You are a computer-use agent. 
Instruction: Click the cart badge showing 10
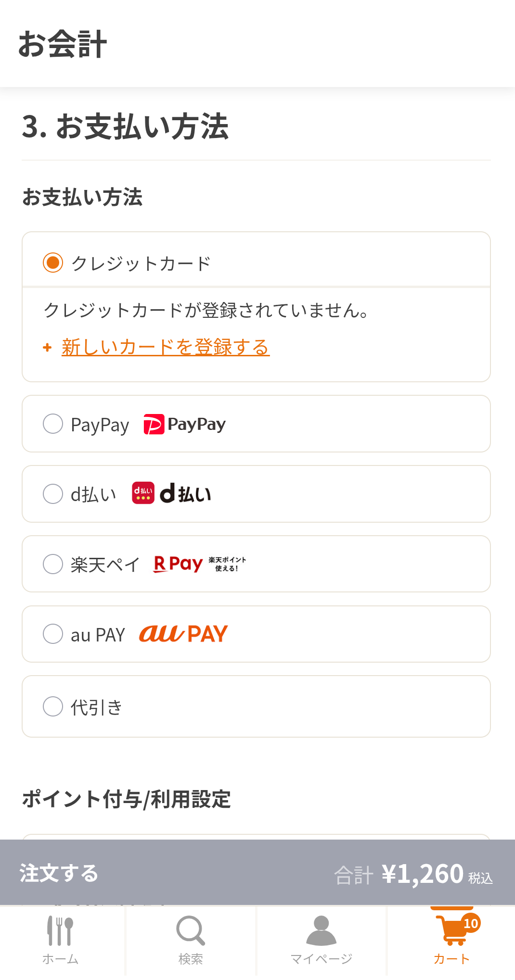(x=471, y=923)
